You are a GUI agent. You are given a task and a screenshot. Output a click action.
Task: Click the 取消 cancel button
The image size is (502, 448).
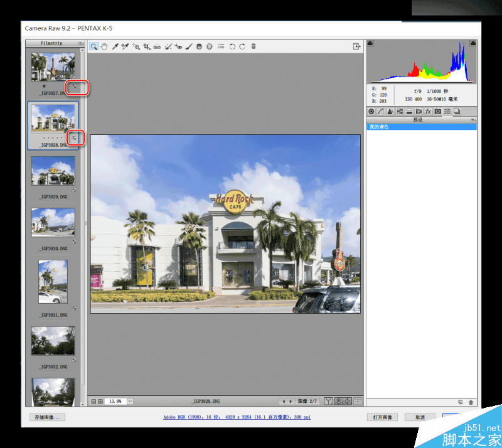click(420, 417)
